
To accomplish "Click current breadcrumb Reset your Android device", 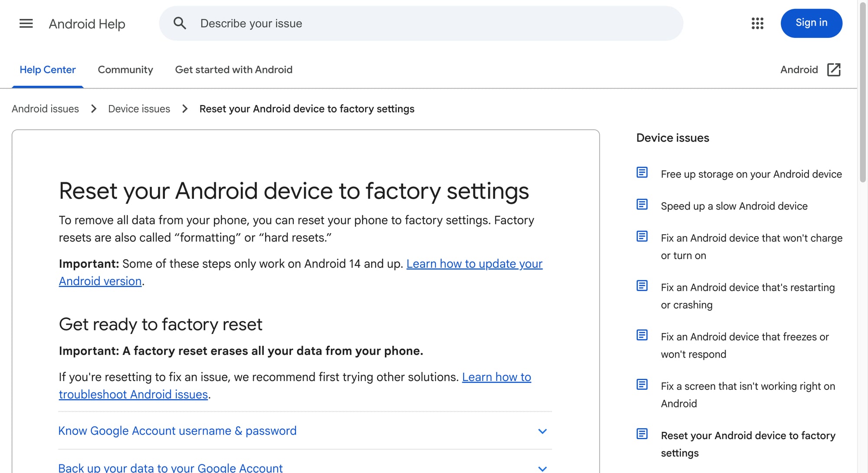I will coord(307,109).
